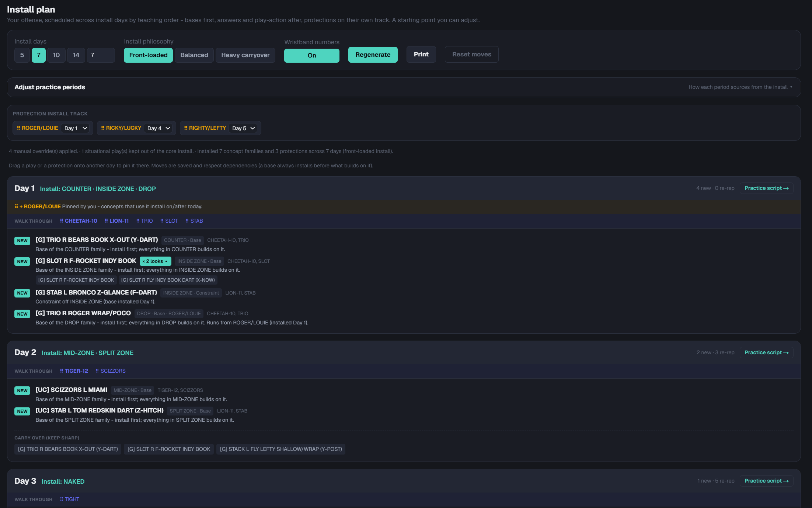Click the SCIZZORS walk-through grip icon
The image size is (812, 508).
(97, 371)
